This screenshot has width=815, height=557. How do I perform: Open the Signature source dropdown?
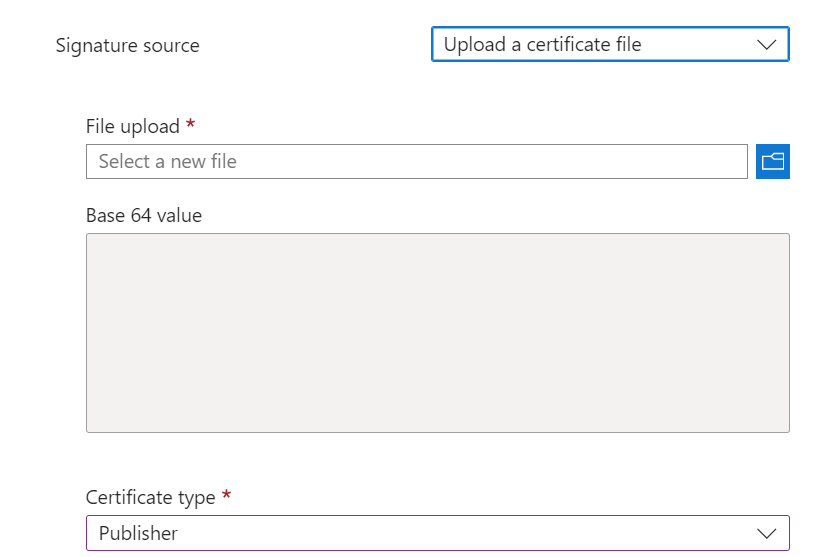(610, 45)
